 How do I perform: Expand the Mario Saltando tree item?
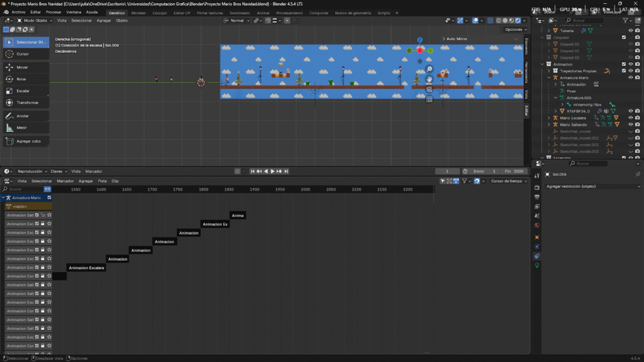pyautogui.click(x=548, y=124)
